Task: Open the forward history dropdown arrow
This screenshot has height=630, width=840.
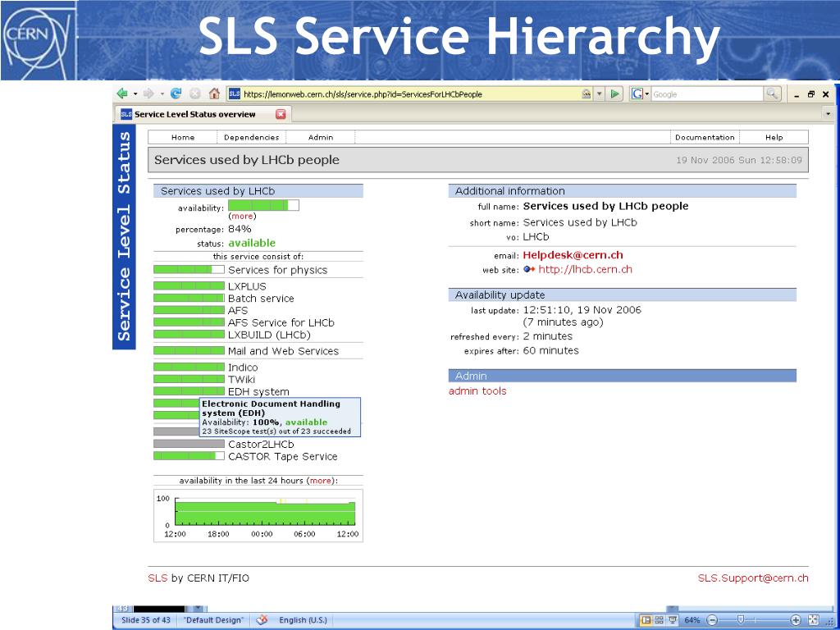Action: (162, 94)
